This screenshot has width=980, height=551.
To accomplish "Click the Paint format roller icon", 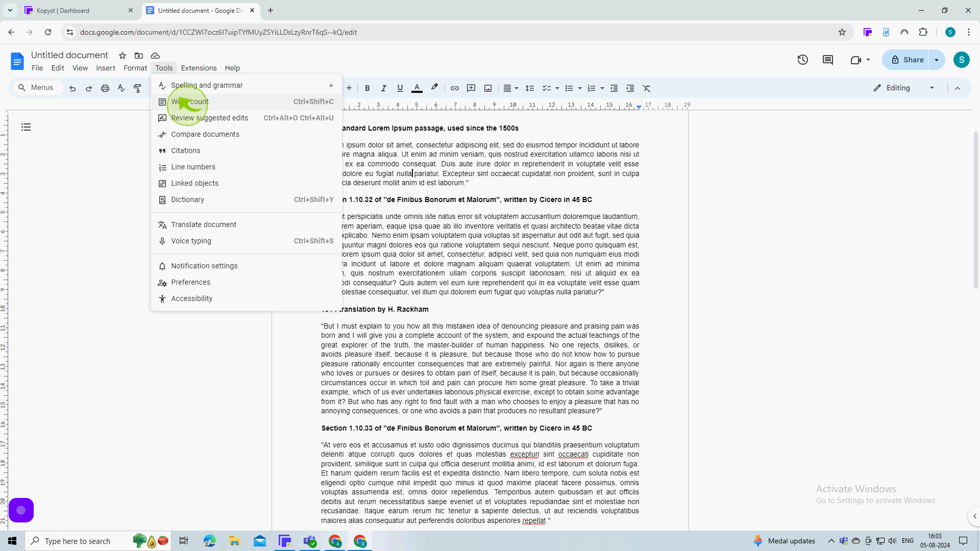I will pyautogui.click(x=137, y=88).
